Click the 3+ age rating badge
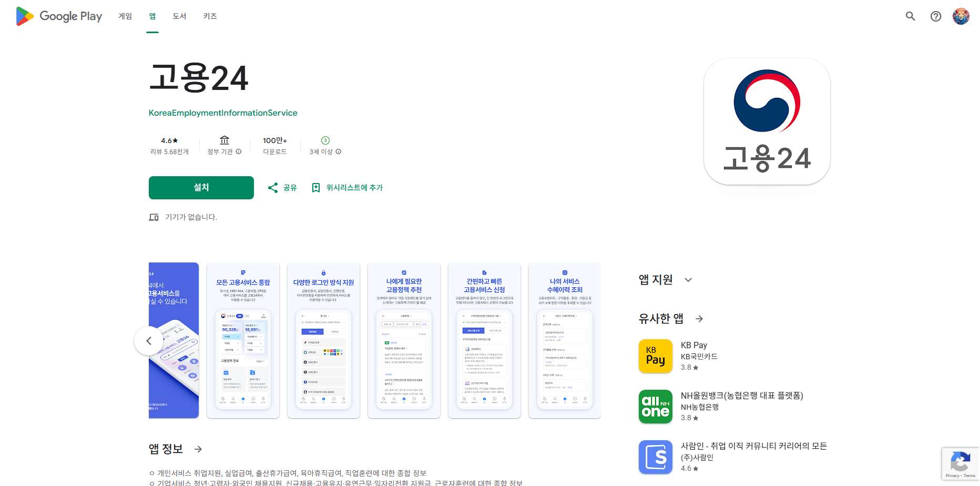The height and width of the screenshot is (486, 980). (x=325, y=140)
